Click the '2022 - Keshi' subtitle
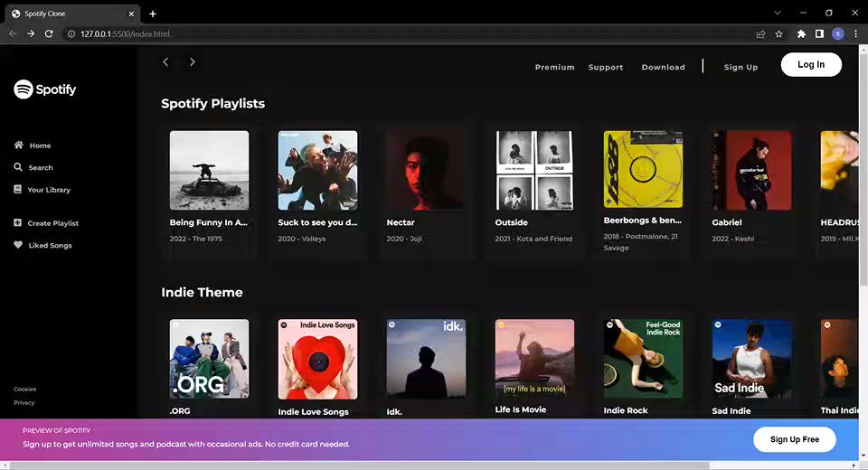This screenshot has height=470, width=868. [733, 239]
